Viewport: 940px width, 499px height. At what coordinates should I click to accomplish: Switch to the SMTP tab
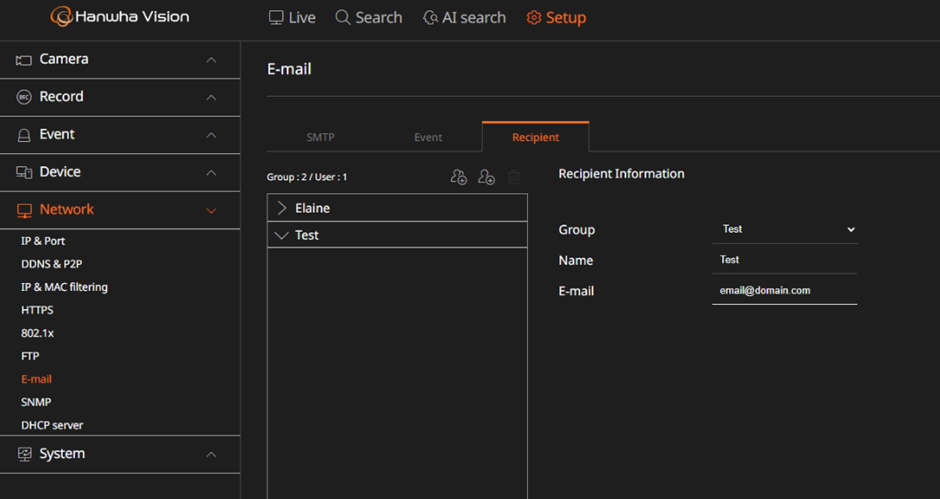click(x=320, y=137)
